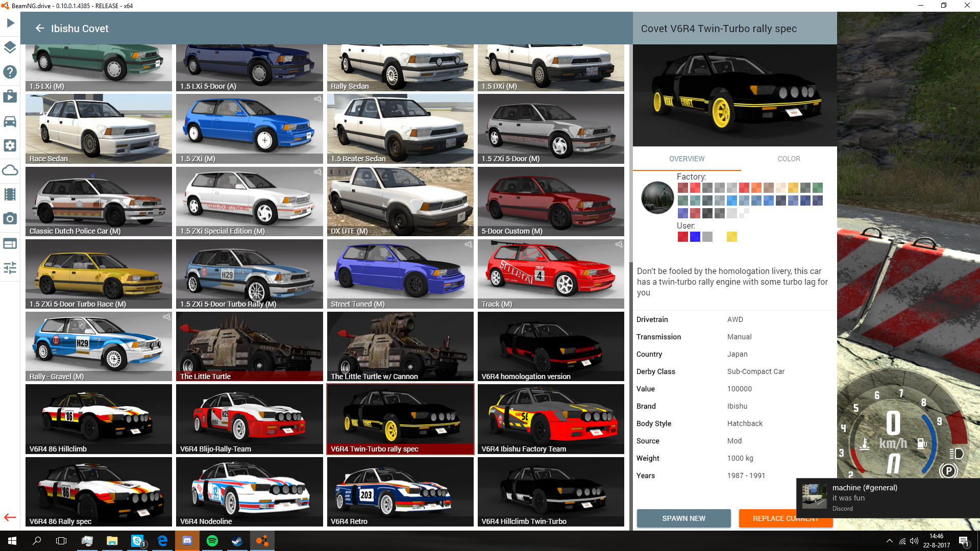Select the Track (M) configuration
The height and width of the screenshot is (551, 980).
(x=551, y=274)
